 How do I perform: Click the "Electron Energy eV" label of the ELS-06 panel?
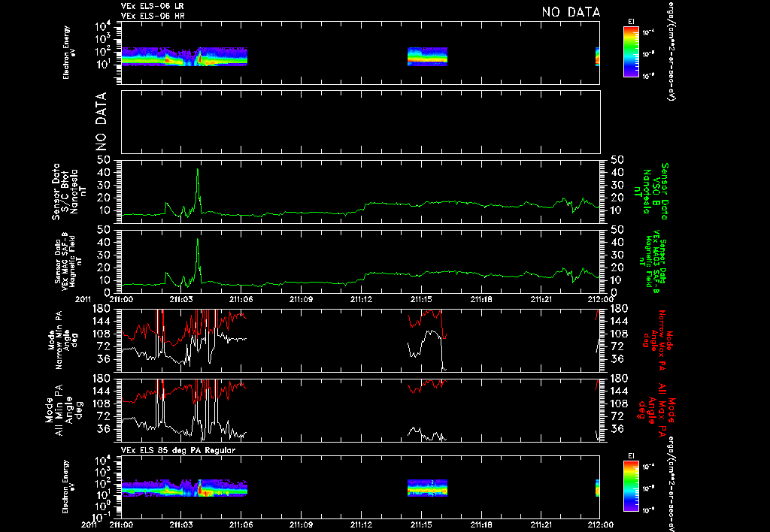[x=69, y=53]
